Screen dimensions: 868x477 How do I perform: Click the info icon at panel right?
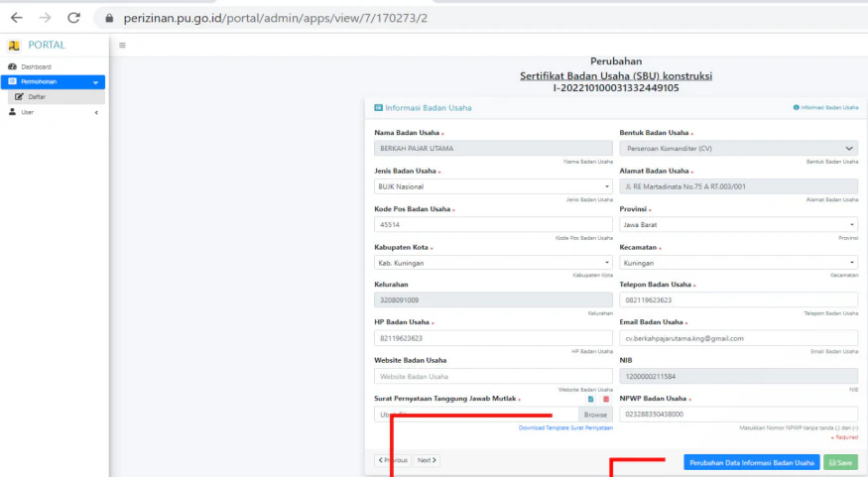796,107
